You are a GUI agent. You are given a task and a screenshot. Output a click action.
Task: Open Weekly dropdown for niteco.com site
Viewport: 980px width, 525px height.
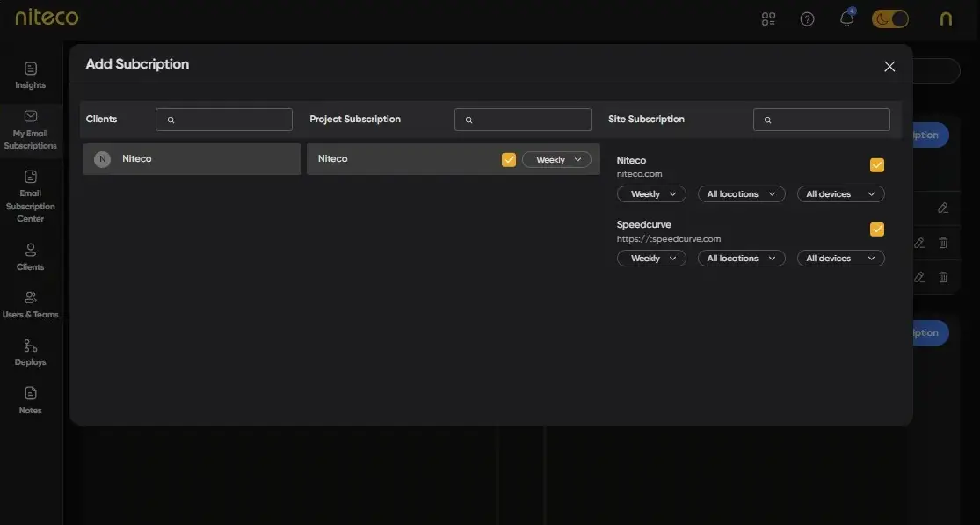651,193
